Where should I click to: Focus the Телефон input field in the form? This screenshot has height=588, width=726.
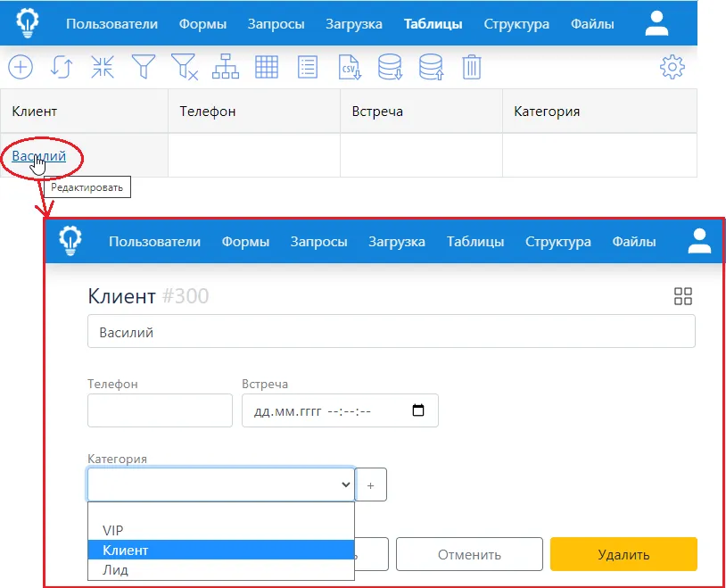coord(160,410)
